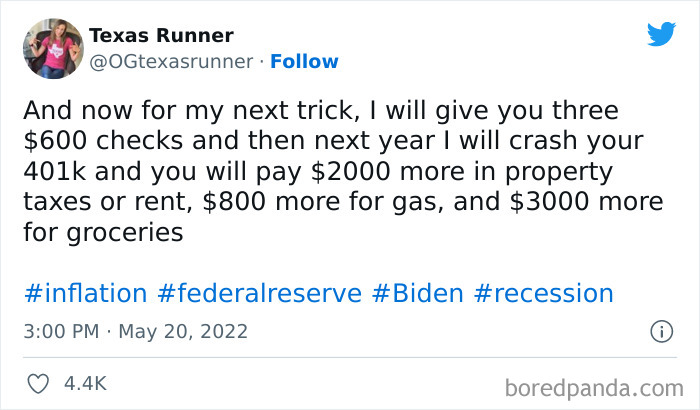Click the 4.4K likes count
The image size is (700, 410).
pos(86,383)
